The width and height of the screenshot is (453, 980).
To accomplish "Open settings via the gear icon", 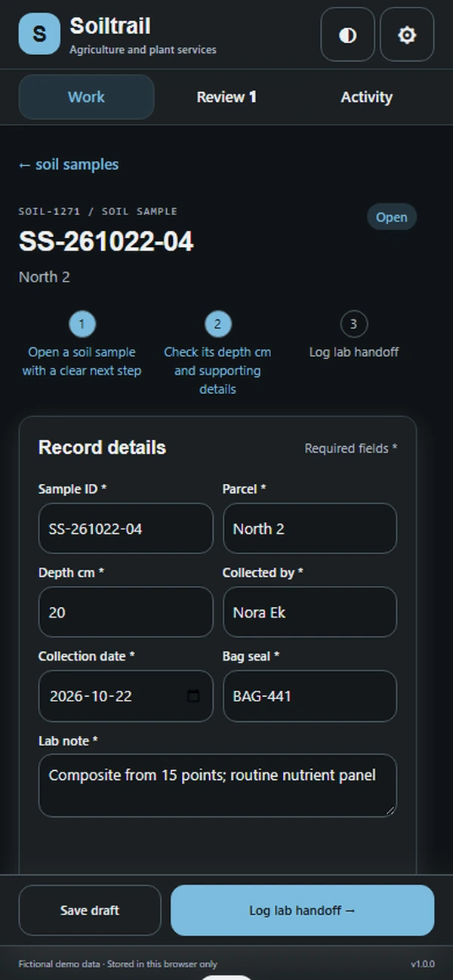I will (407, 35).
